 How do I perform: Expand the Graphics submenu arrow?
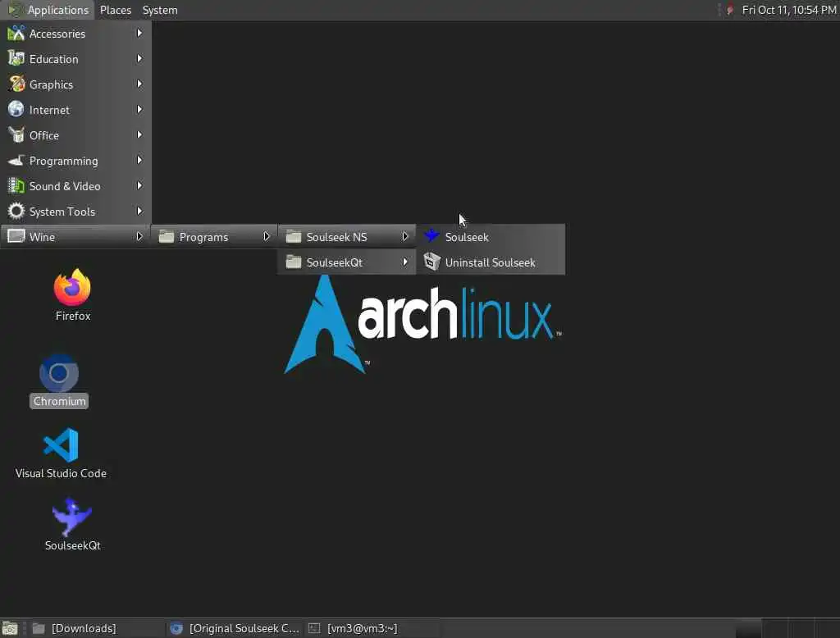139,84
